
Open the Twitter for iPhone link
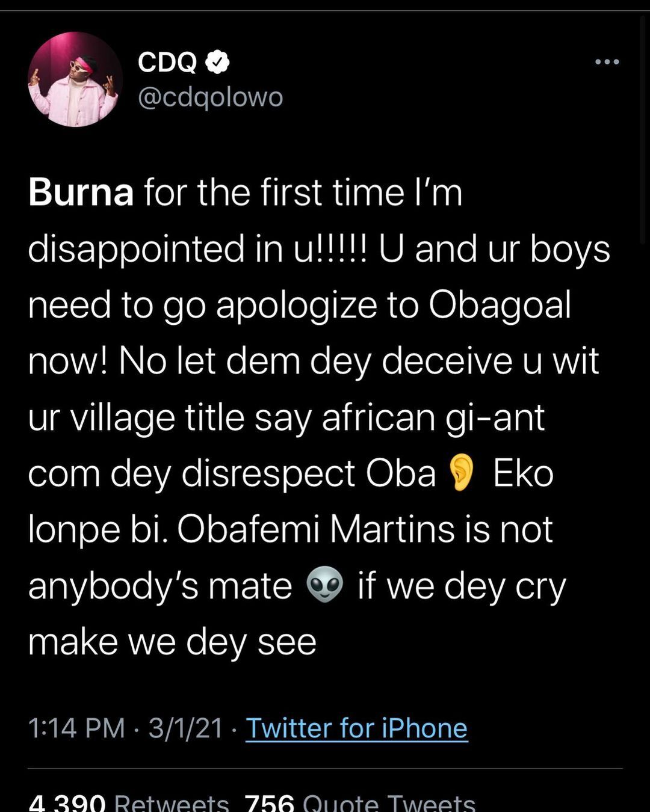pyautogui.click(x=356, y=728)
